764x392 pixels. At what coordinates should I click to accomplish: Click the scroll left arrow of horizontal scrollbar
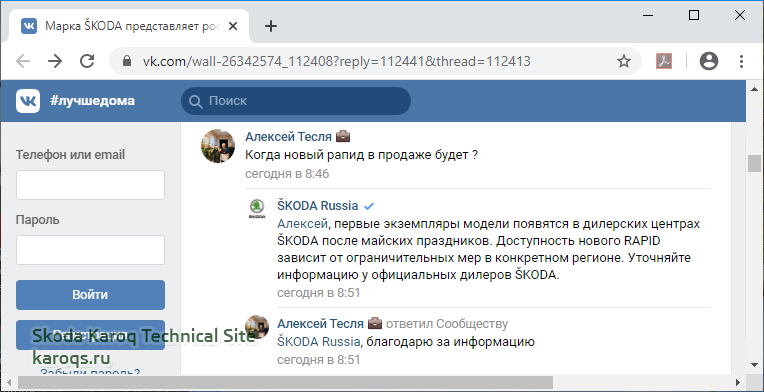pos(8,382)
